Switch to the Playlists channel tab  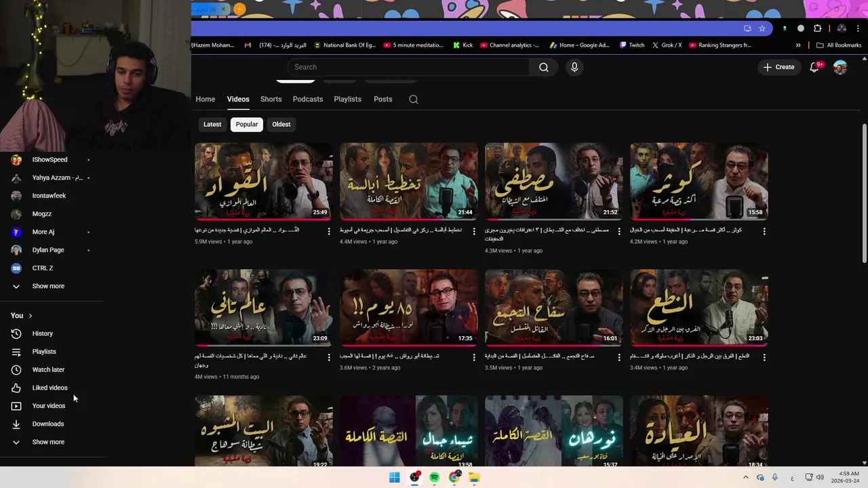pyautogui.click(x=347, y=99)
